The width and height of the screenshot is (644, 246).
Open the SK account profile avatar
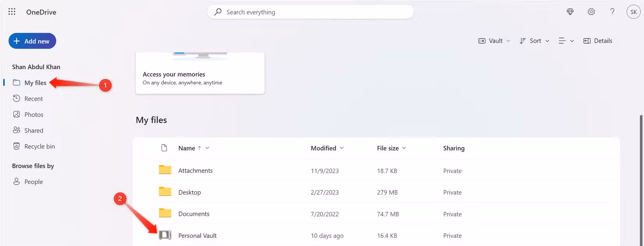coord(633,12)
